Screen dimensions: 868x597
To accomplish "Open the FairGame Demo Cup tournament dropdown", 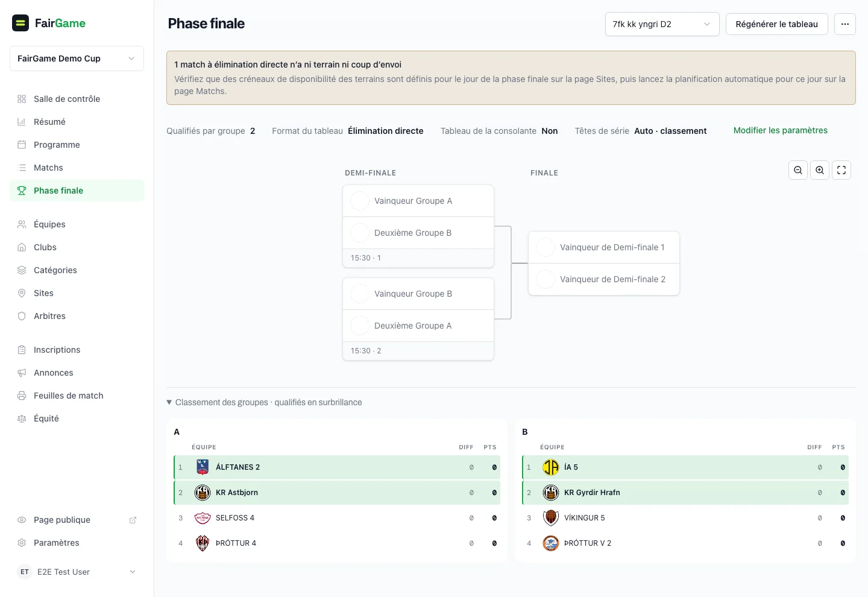I will coord(77,58).
